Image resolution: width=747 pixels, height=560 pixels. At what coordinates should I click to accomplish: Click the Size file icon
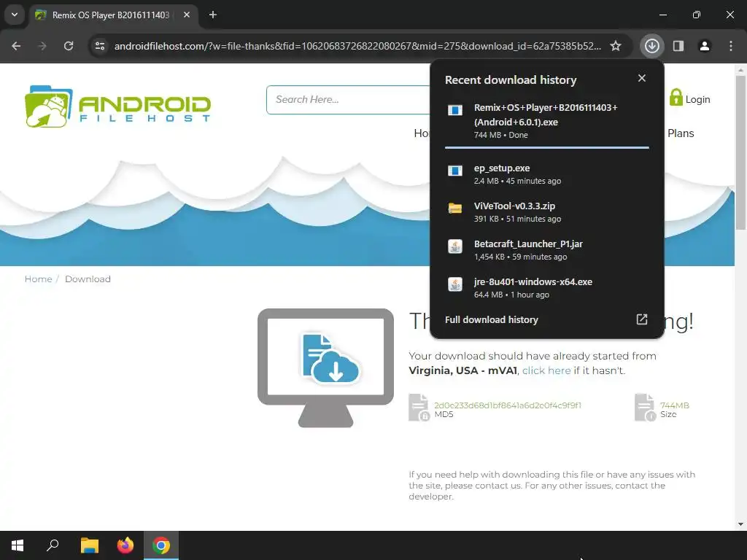[646, 408]
